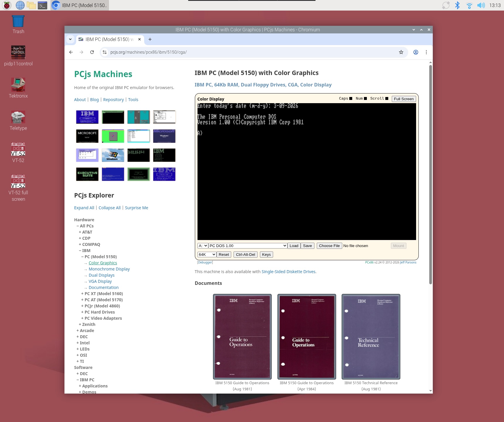Click the page vertical scrollbar
The image size is (504, 422).
pyautogui.click(x=430, y=174)
